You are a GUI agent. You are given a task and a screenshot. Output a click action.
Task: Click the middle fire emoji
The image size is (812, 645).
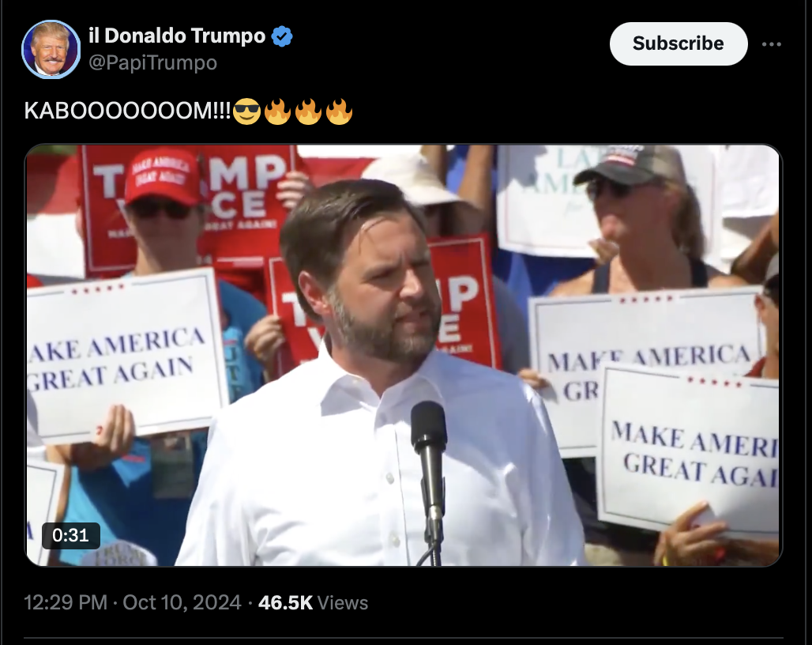point(309,111)
